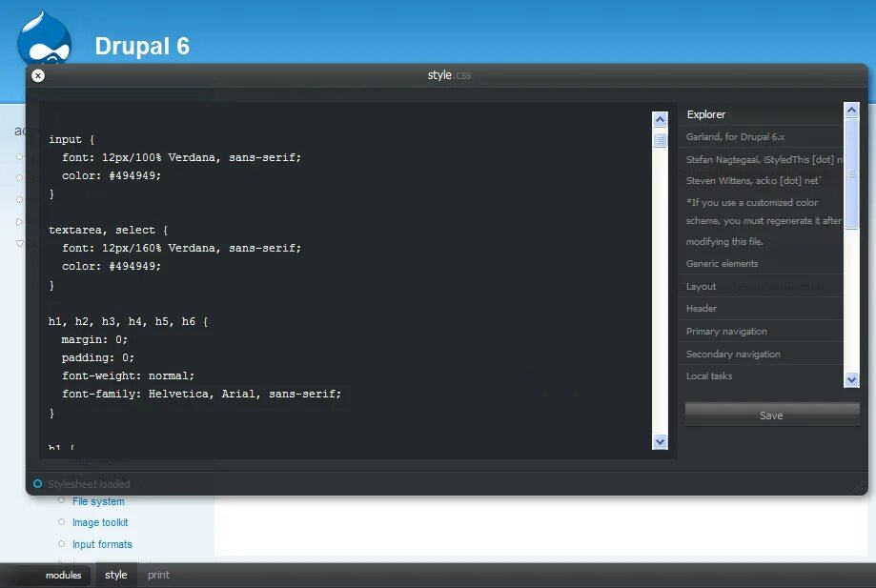
Task: Click the 'h1, h2, h3, h4, h5, h6 {' line
Action: [x=128, y=322]
